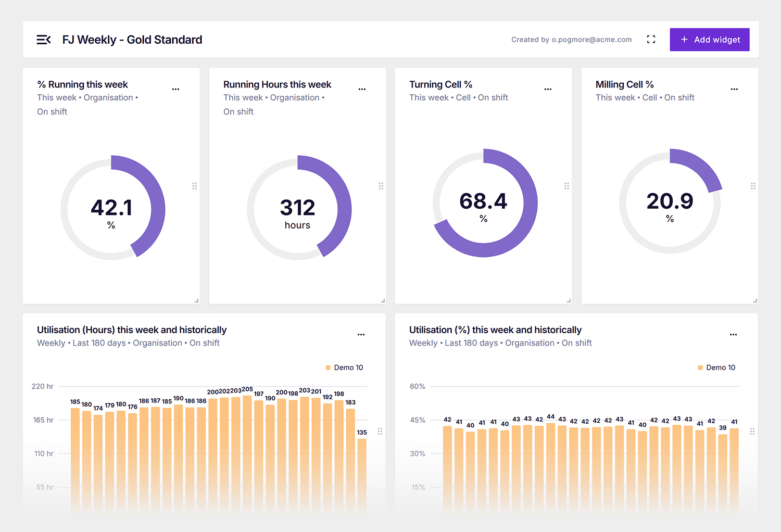
Task: Collapse the sidebar menu icon
Action: [x=44, y=40]
